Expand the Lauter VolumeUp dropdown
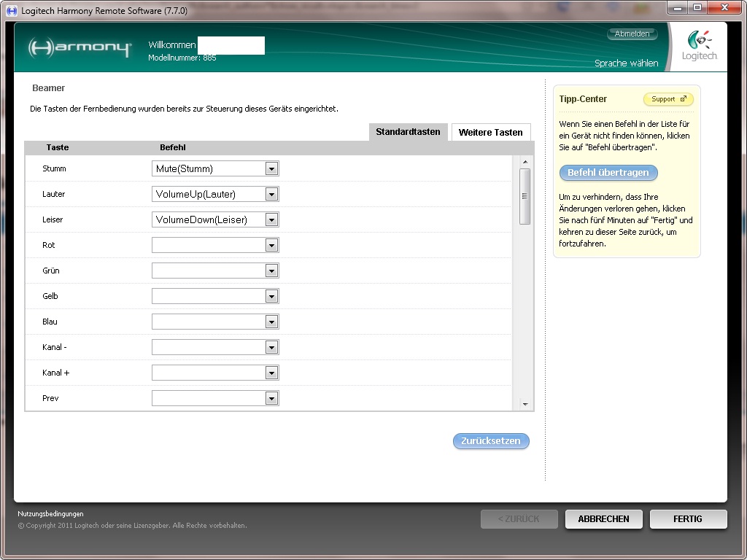The image size is (747, 560). (271, 195)
